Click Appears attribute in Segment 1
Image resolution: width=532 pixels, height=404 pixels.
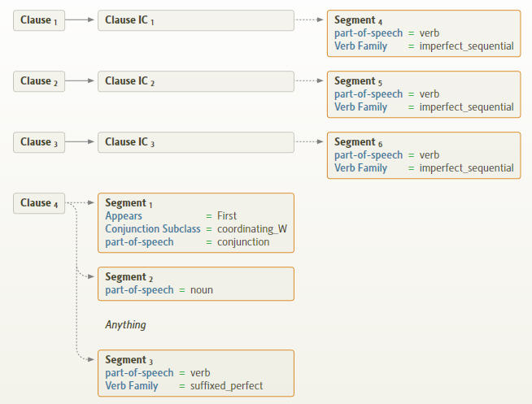click(x=124, y=216)
